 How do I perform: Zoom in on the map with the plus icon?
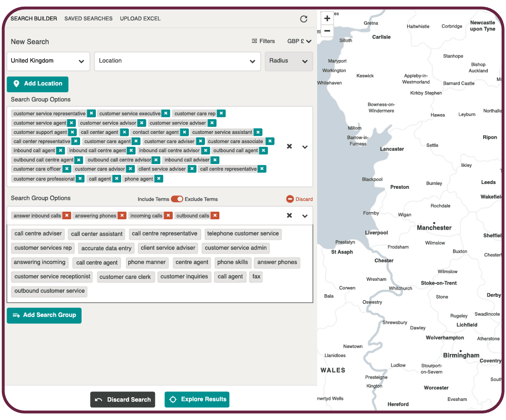point(327,18)
